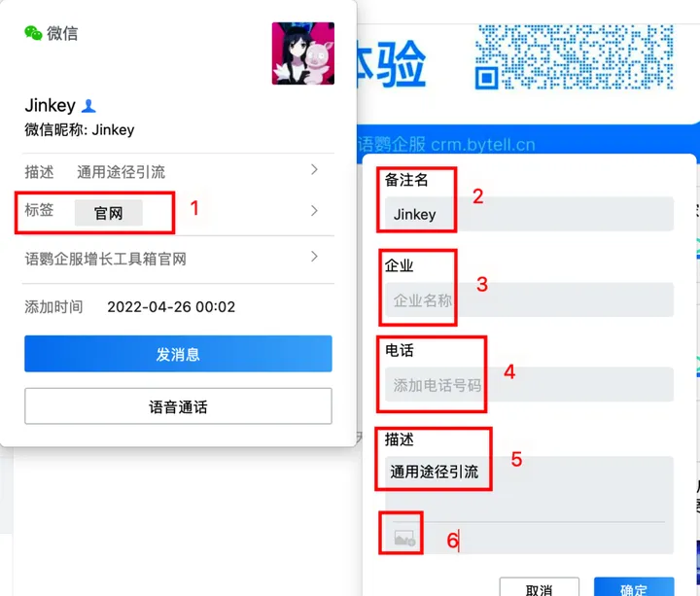This screenshot has width=700, height=596.
Task: Click the 发消息 button
Action: [178, 354]
